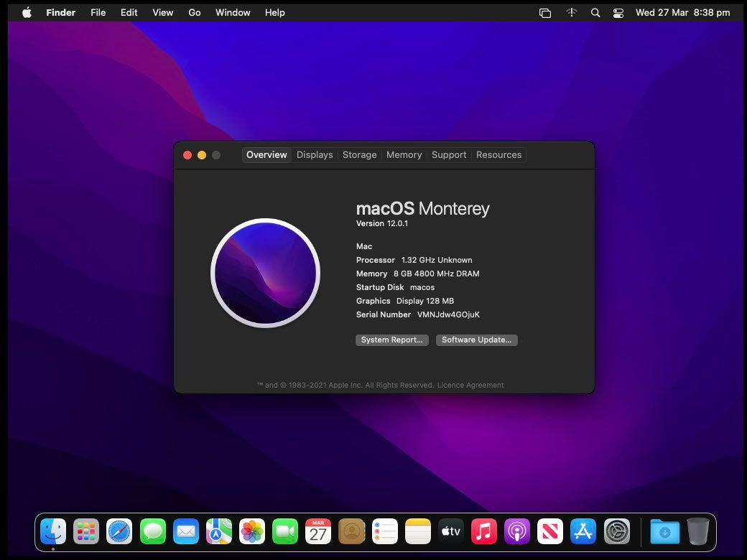Screen dimensions: 747x560
Task: Open Reminders app in the Dock
Action: coord(384,531)
